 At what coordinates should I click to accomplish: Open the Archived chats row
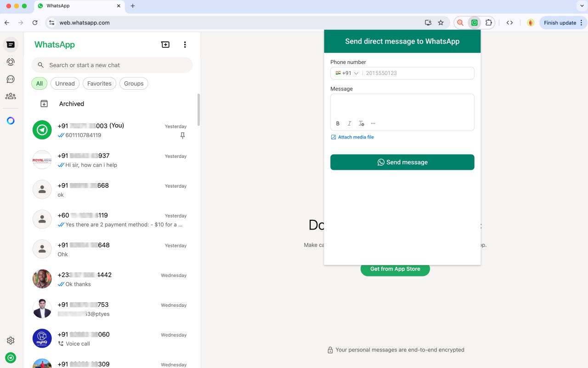click(x=112, y=104)
